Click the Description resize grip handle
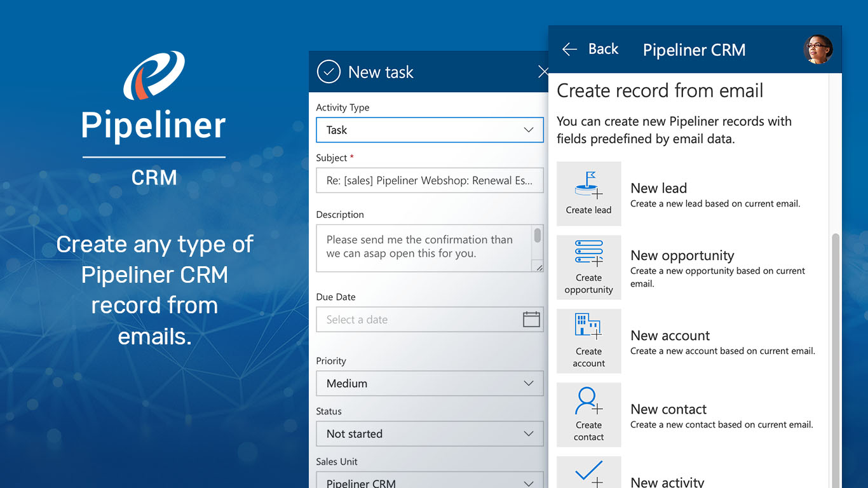The height and width of the screenshot is (488, 868). click(x=539, y=267)
